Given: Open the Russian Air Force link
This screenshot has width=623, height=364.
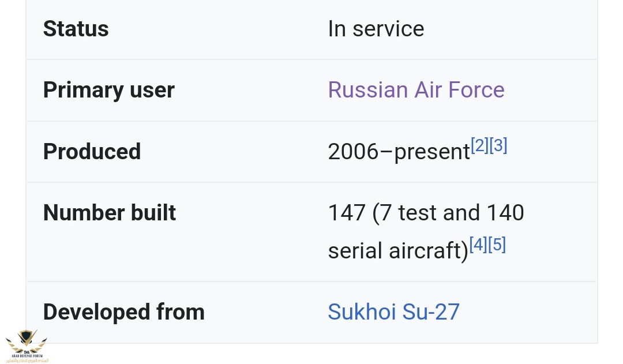Looking at the screenshot, I should [416, 90].
